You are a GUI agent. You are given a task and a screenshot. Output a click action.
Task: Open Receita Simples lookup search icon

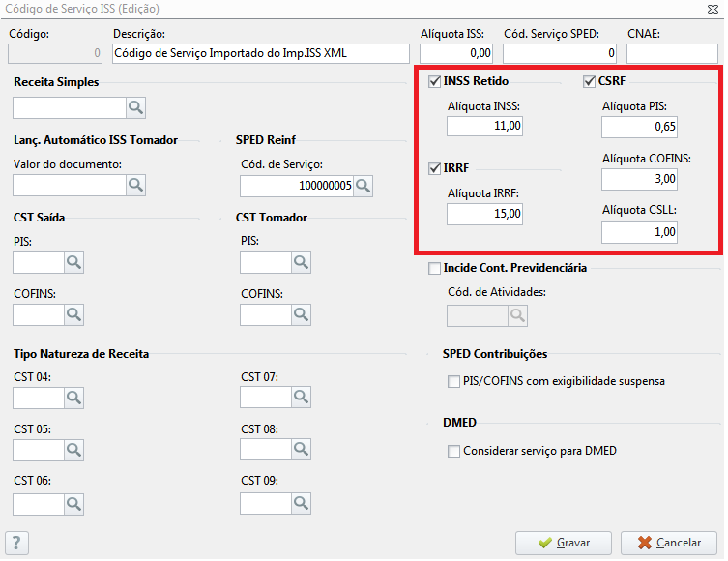(135, 107)
